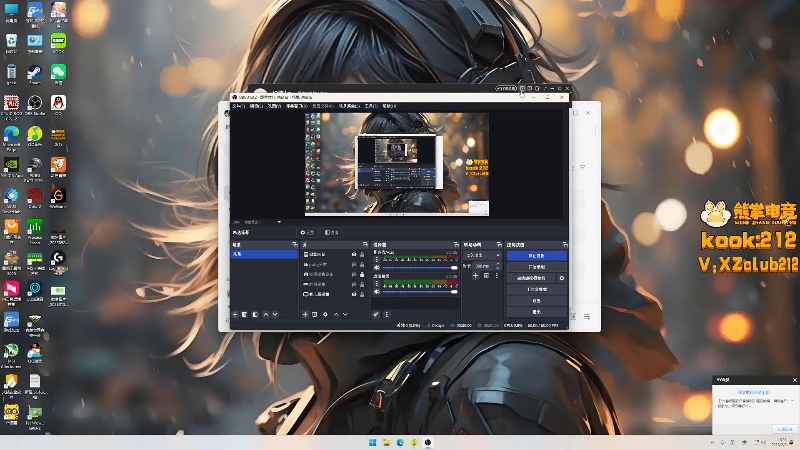800x450 pixels.
Task: Open source Properties button above docks
Action: click(308, 233)
